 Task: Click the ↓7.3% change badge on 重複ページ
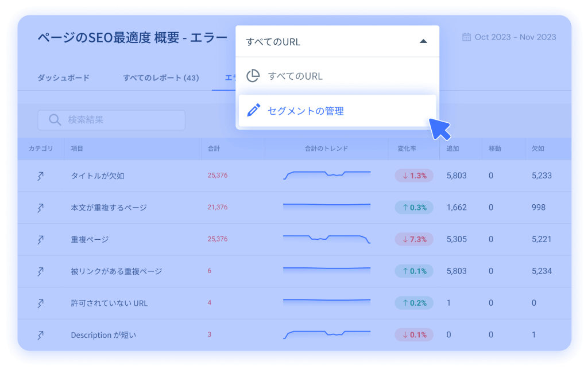pyautogui.click(x=414, y=239)
